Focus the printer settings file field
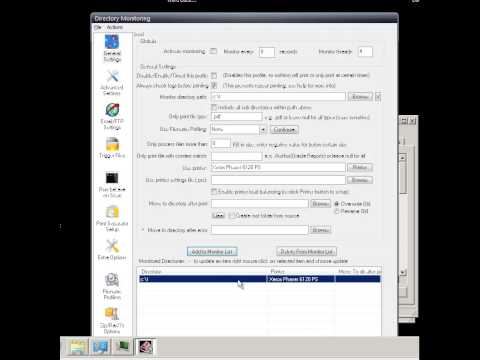Image resolution: width=480 pixels, height=360 pixels. point(278,180)
